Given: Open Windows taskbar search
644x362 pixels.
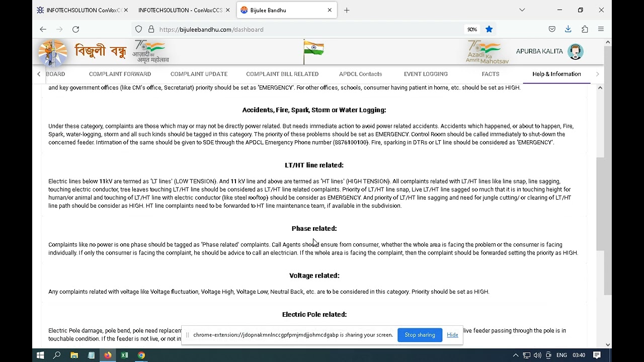Looking at the screenshot, I should coord(57,355).
